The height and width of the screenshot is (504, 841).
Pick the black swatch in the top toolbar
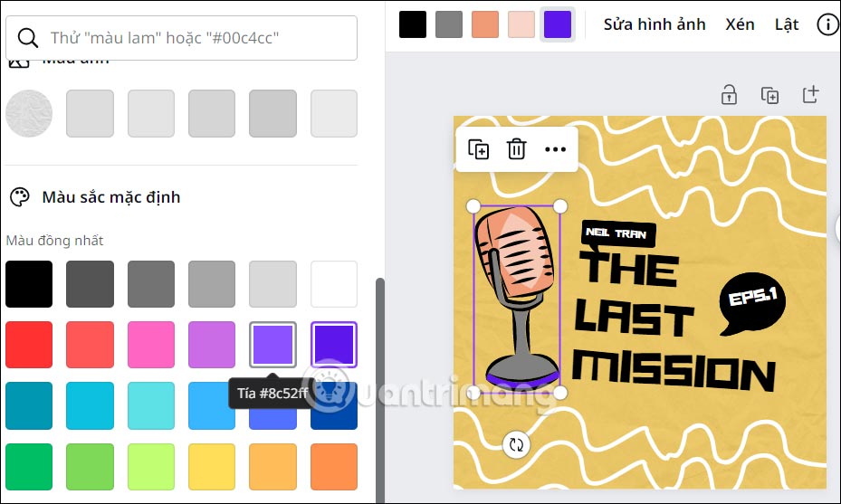413,24
